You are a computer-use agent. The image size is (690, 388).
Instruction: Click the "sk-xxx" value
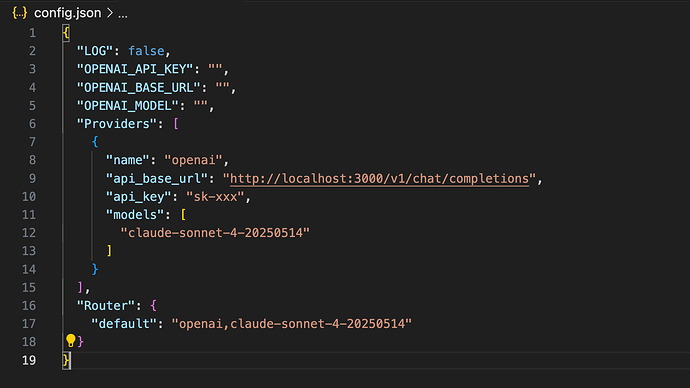click(215, 197)
